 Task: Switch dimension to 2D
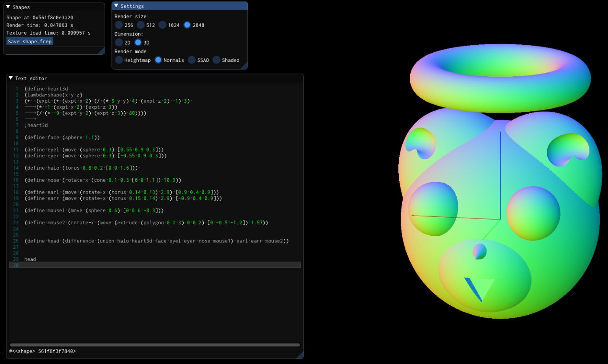(x=119, y=42)
